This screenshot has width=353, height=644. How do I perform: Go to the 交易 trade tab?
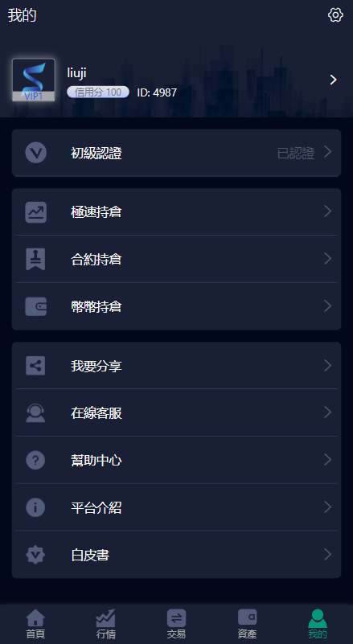[x=176, y=624]
